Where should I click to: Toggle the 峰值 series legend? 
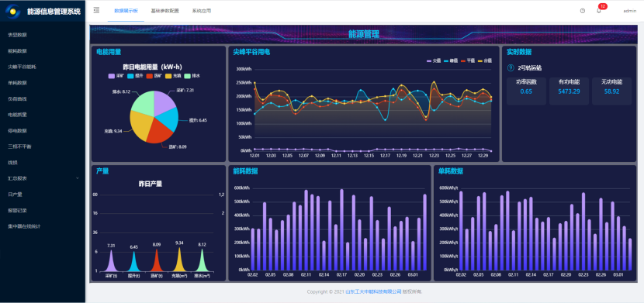click(451, 60)
